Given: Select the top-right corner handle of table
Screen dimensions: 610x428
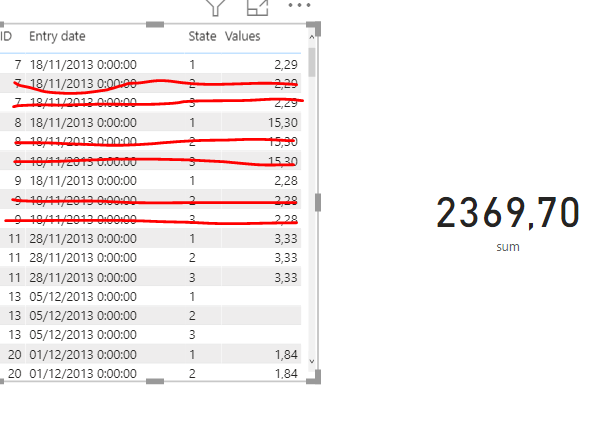Looking at the screenshot, I should coord(314,28).
